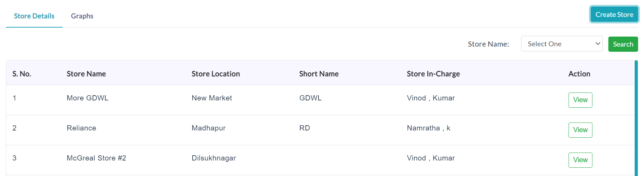The width and height of the screenshot is (644, 176).
Task: Select the Dilsukhnagar location cell
Action: click(x=214, y=158)
